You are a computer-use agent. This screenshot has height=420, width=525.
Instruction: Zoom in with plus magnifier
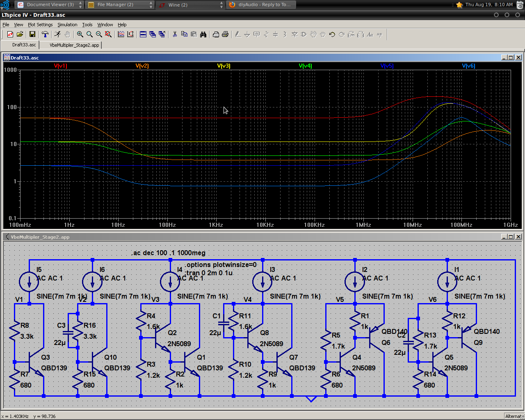(x=80, y=34)
